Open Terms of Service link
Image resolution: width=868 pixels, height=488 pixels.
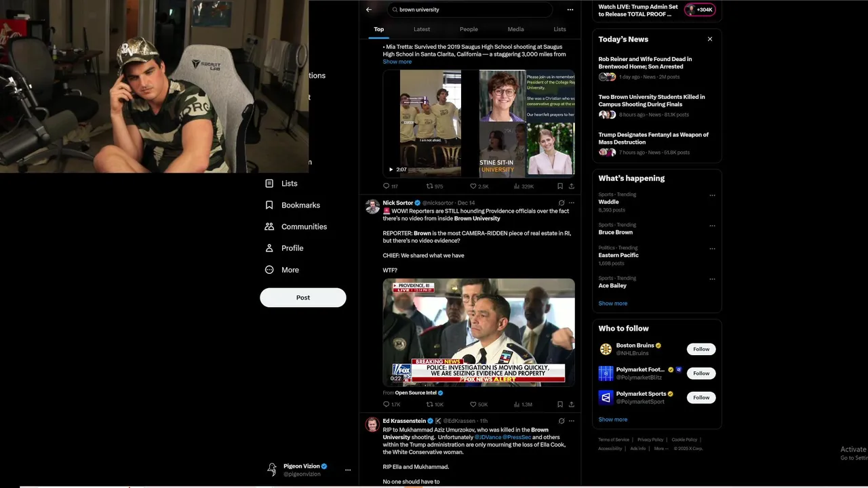pyautogui.click(x=614, y=440)
